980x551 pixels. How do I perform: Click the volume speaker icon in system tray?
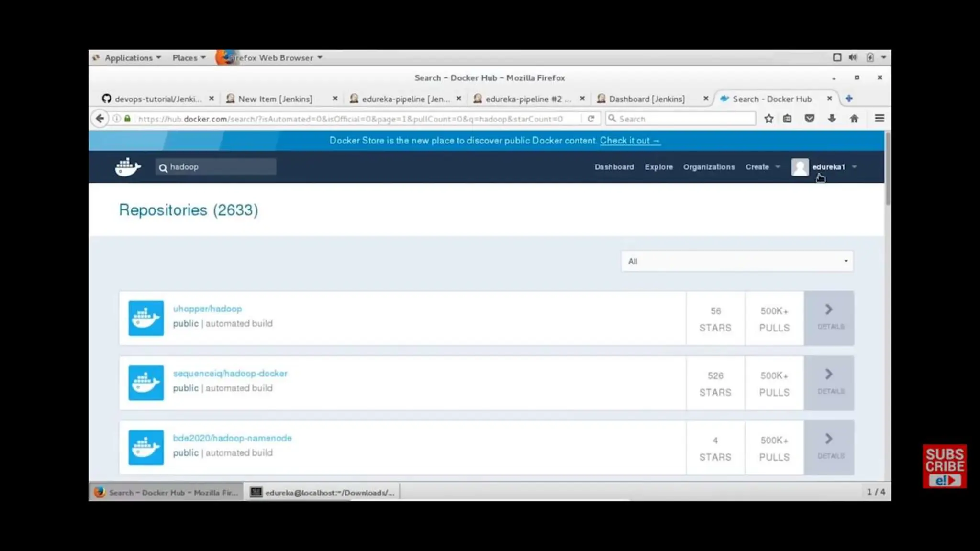(853, 57)
